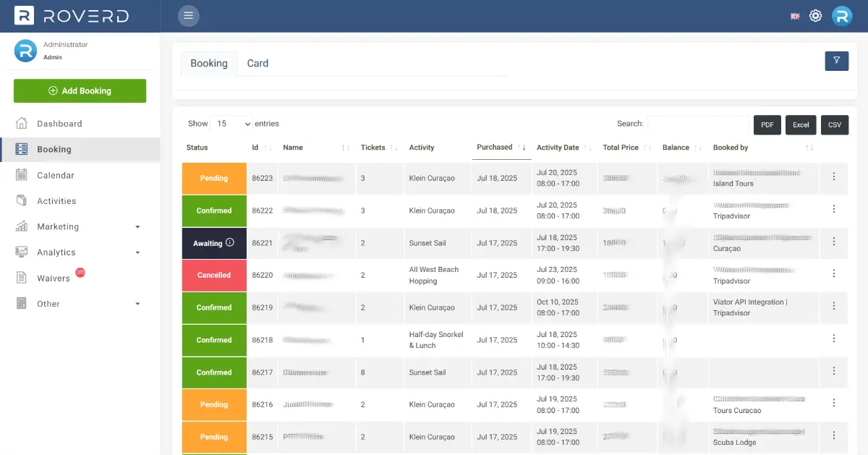Expand the Marketing sidebar menu
This screenshot has height=455, width=868.
(80, 226)
